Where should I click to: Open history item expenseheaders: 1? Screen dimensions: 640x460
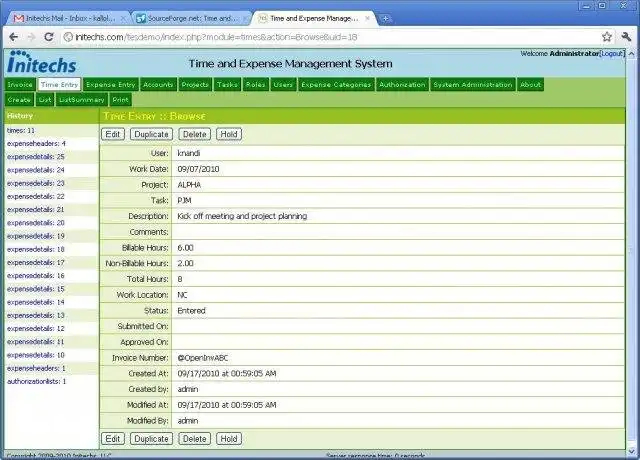(x=36, y=368)
